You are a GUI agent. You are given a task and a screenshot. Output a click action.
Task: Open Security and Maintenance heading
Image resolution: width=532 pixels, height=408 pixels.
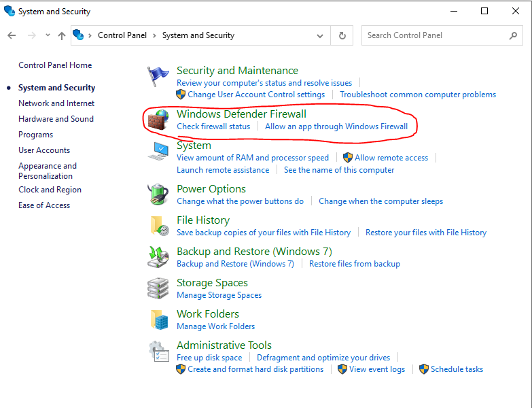237,71
